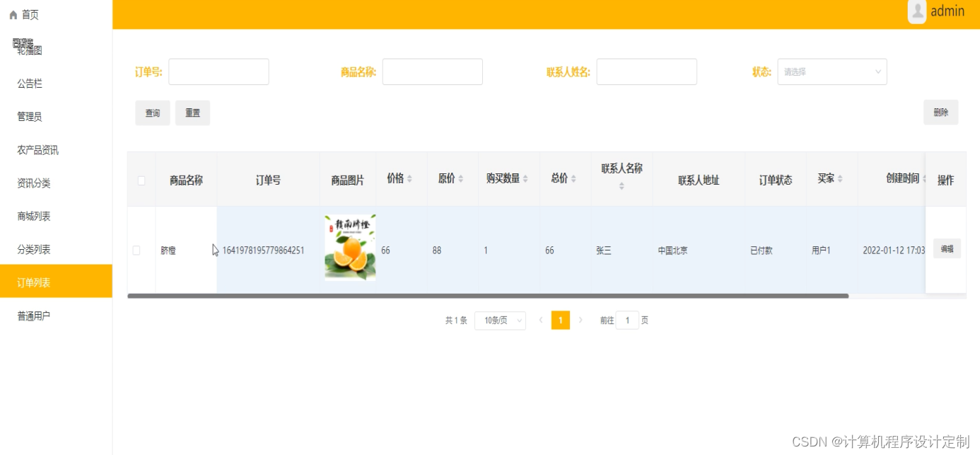
Task: Sort 购买数量 column using its sort arrows
Action: 525,179
